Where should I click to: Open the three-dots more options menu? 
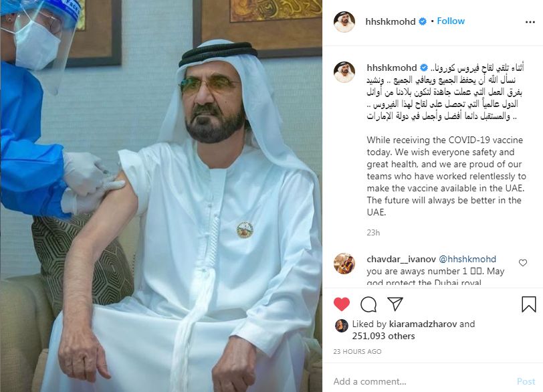click(530, 22)
